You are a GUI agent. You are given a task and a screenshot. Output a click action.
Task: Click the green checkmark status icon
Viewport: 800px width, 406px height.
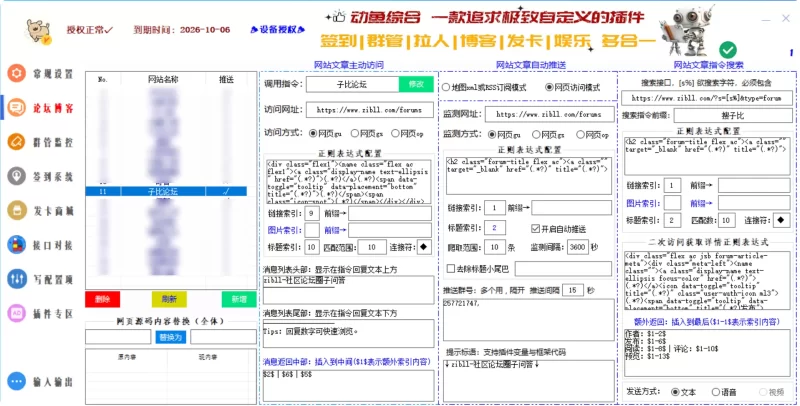point(728,49)
